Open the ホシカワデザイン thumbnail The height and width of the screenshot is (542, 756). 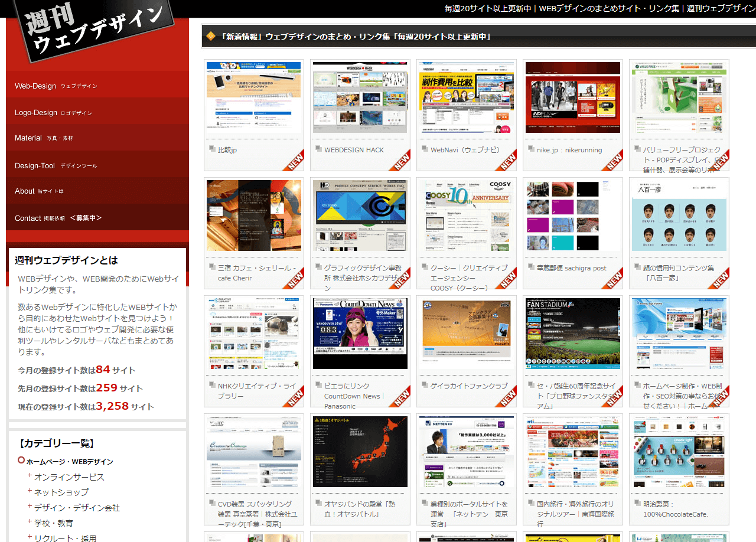point(360,216)
